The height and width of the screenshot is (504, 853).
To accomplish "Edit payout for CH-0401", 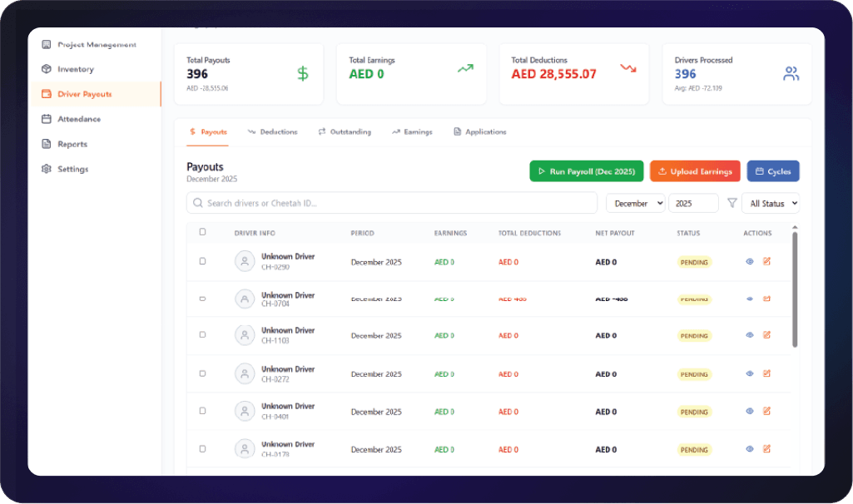I will [x=766, y=411].
